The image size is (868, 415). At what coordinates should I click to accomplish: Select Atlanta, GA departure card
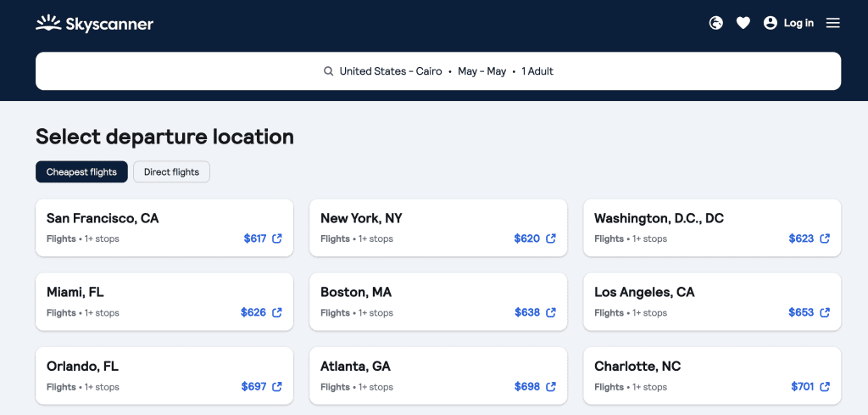pyautogui.click(x=438, y=376)
